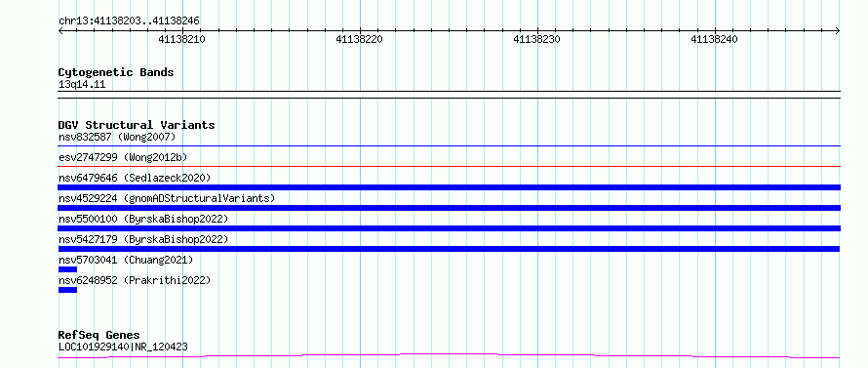The width and height of the screenshot is (868, 368).
Task: Click the short blue bar under nsv5703041
Action: tap(67, 269)
